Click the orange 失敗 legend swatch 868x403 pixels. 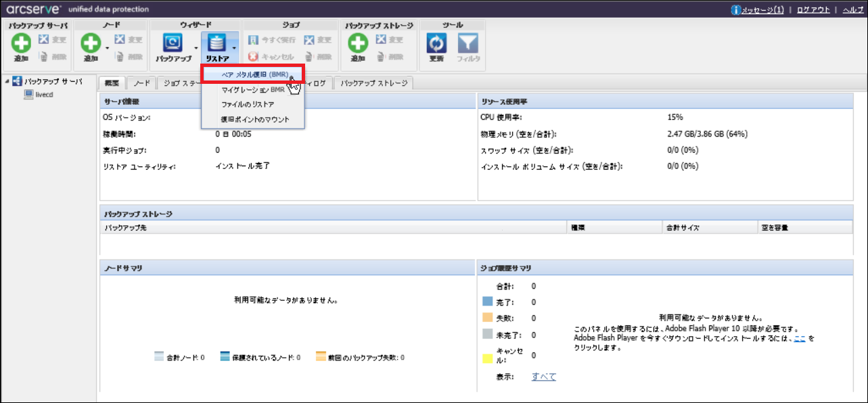[488, 318]
